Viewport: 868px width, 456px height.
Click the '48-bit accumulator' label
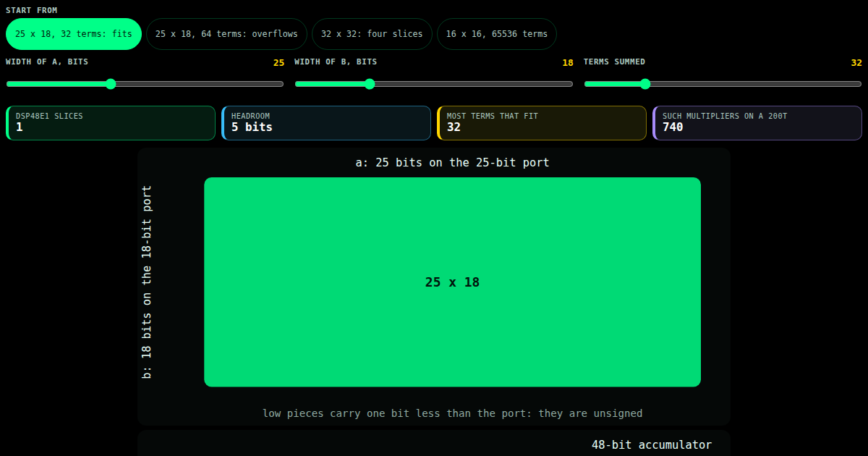(x=652, y=444)
